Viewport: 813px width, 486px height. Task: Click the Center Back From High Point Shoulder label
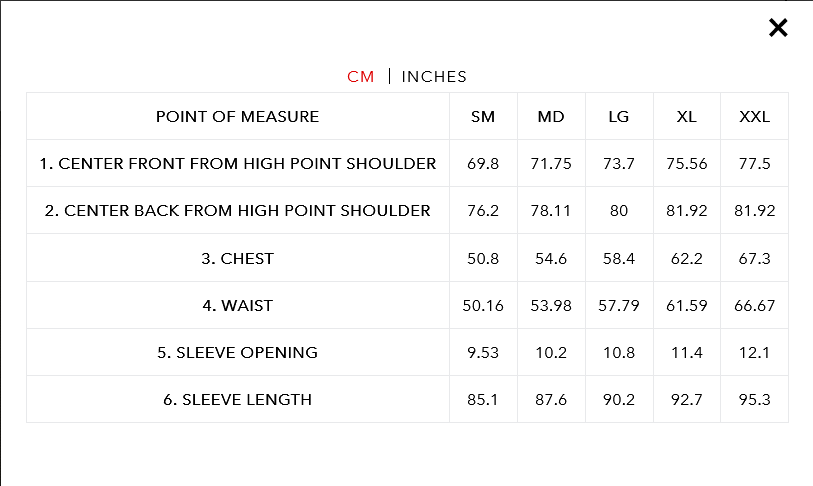[x=237, y=211]
